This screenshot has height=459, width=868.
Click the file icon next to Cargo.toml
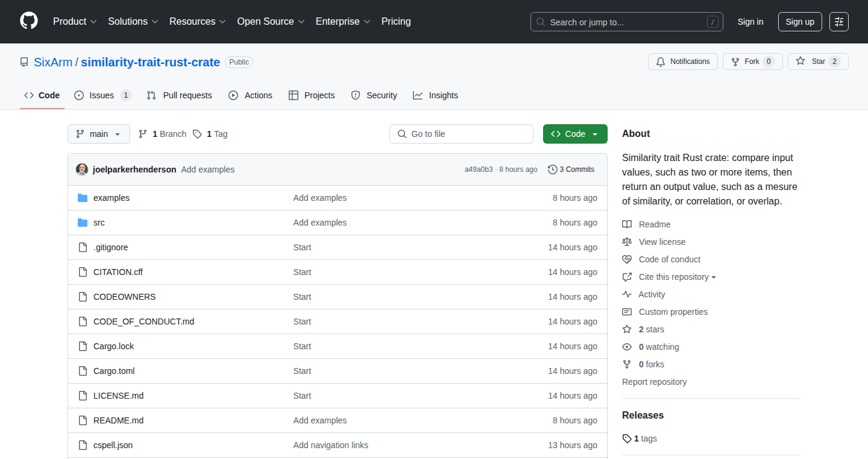point(83,371)
